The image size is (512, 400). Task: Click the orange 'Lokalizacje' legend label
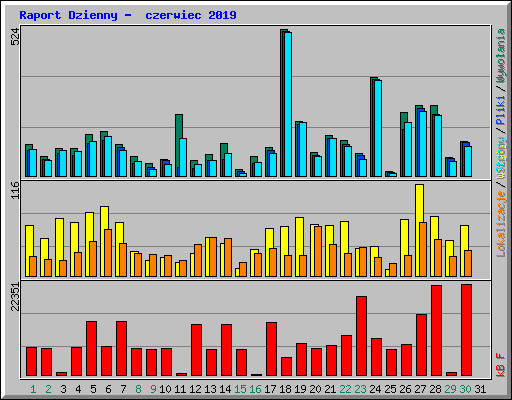click(x=501, y=224)
